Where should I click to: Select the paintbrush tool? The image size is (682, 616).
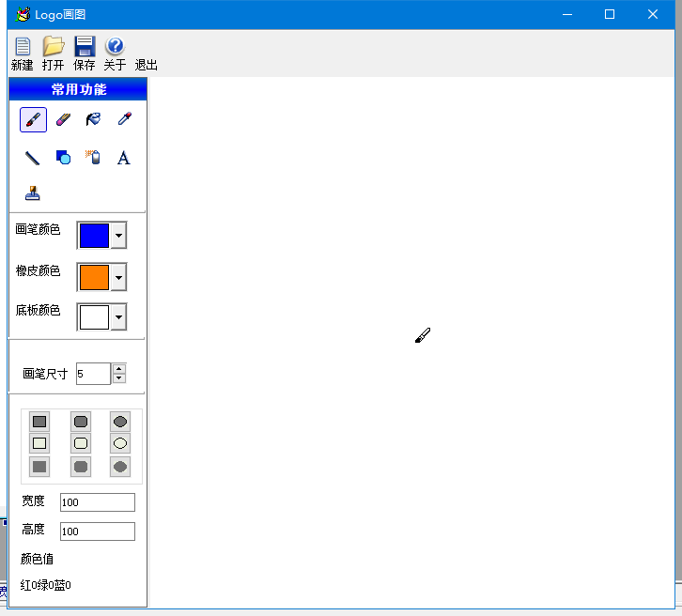pyautogui.click(x=33, y=120)
